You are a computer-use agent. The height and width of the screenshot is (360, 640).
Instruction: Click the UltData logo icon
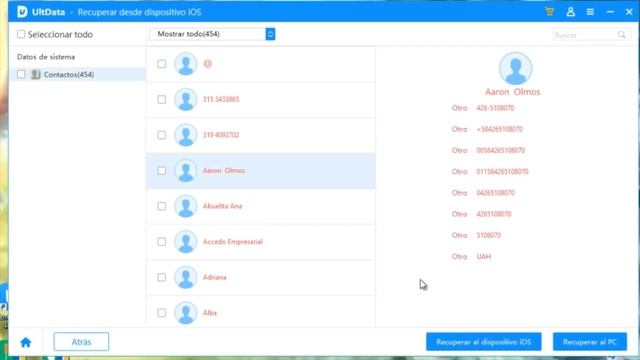coord(22,12)
